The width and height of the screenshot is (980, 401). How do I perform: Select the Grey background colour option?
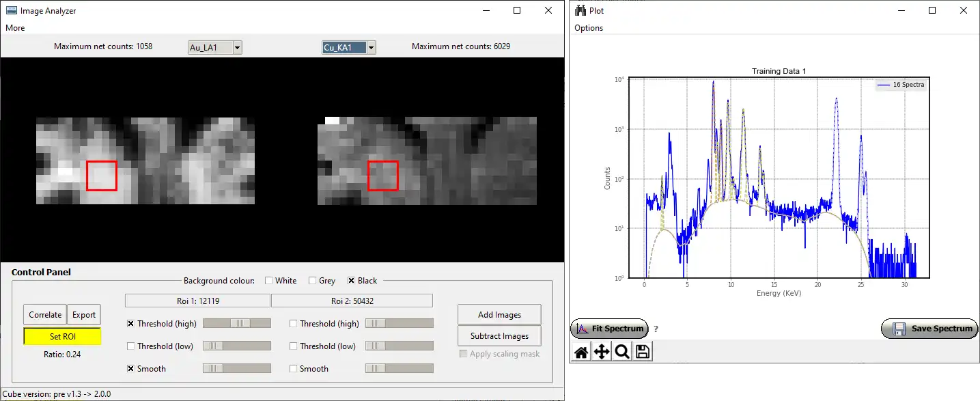click(x=313, y=281)
